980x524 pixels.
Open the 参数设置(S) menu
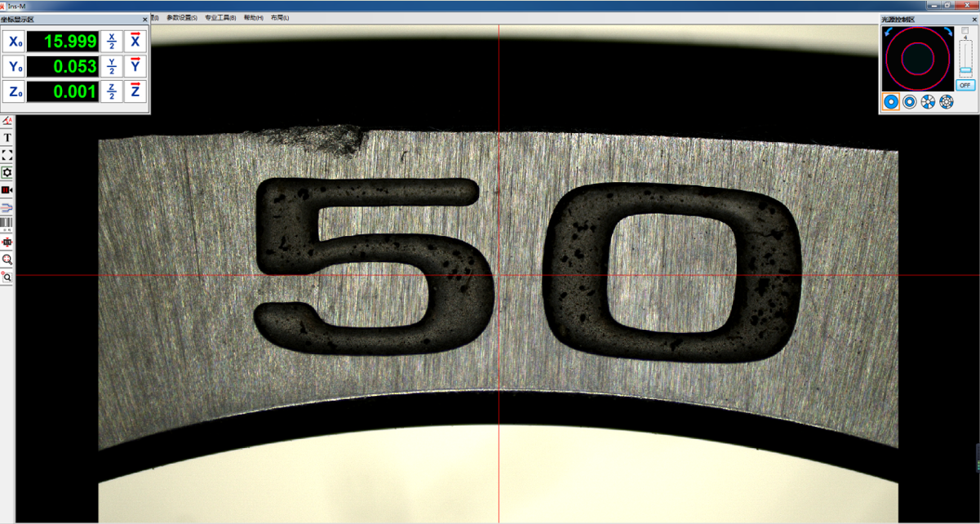(182, 17)
